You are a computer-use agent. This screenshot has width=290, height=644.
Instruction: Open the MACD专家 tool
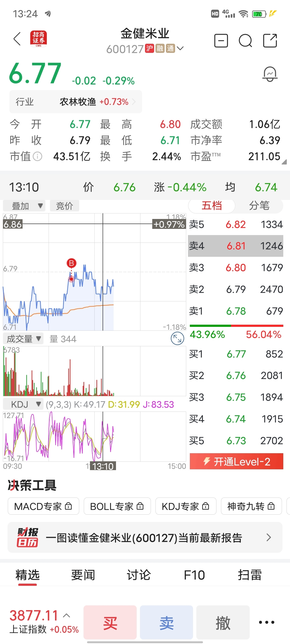44,506
